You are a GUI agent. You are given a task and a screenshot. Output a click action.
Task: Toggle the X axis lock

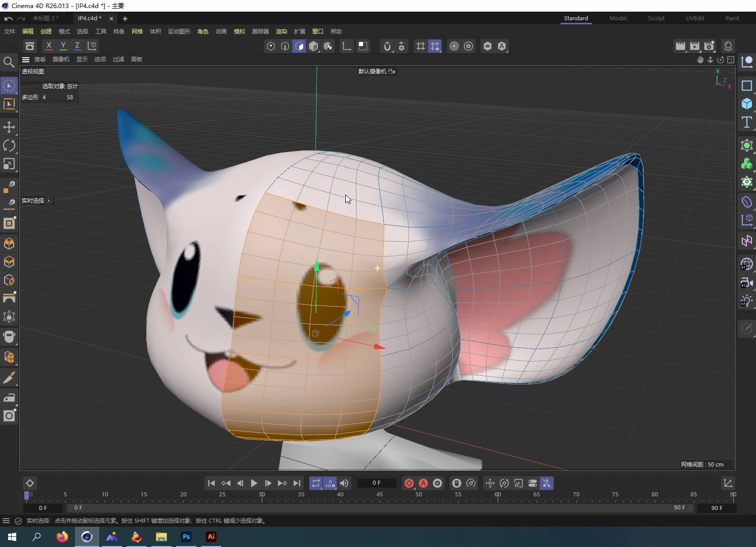click(x=49, y=46)
